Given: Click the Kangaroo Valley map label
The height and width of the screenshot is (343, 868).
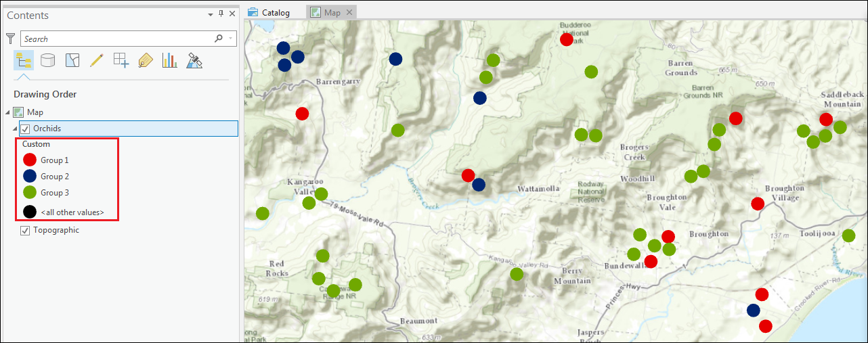Looking at the screenshot, I should [305, 186].
